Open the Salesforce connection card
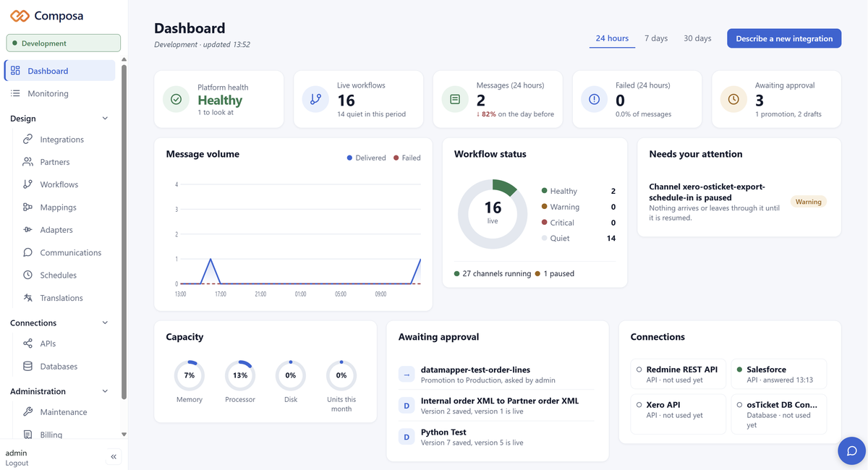The width and height of the screenshot is (868, 470). (x=778, y=375)
